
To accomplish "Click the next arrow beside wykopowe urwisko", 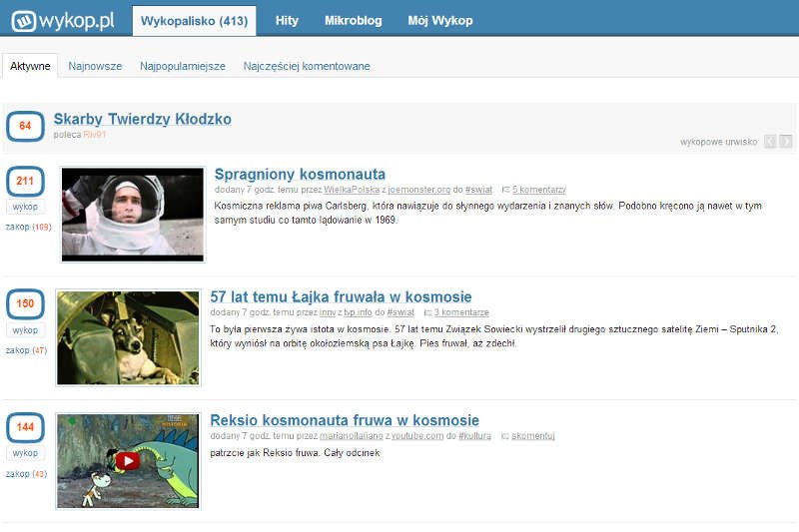I will coord(786,142).
